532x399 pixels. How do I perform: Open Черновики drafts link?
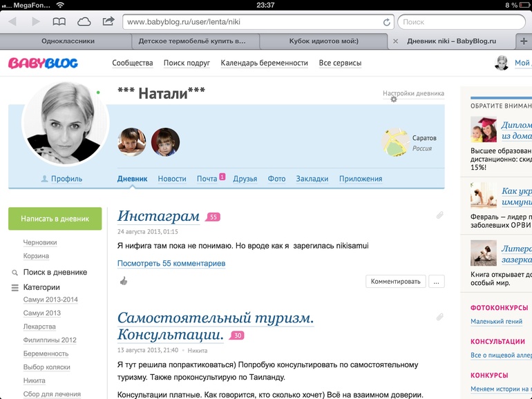click(x=40, y=242)
